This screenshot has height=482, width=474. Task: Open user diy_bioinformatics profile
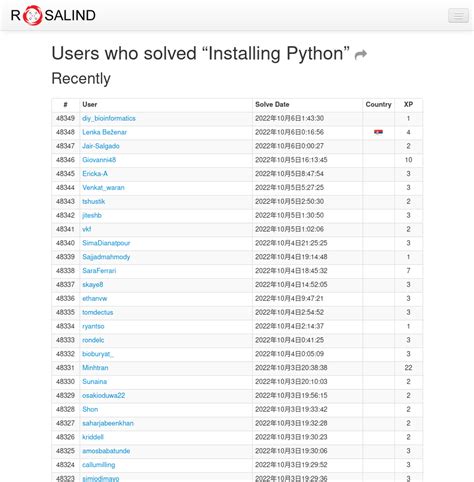point(109,118)
